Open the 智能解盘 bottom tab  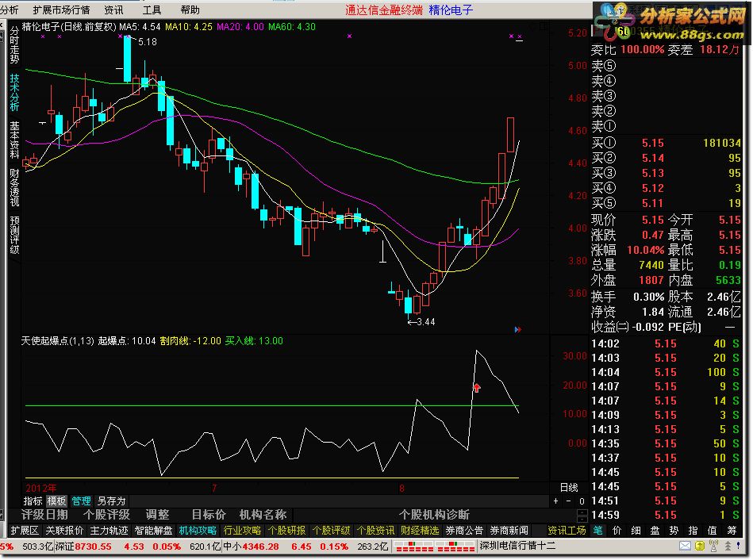pyautogui.click(x=153, y=531)
